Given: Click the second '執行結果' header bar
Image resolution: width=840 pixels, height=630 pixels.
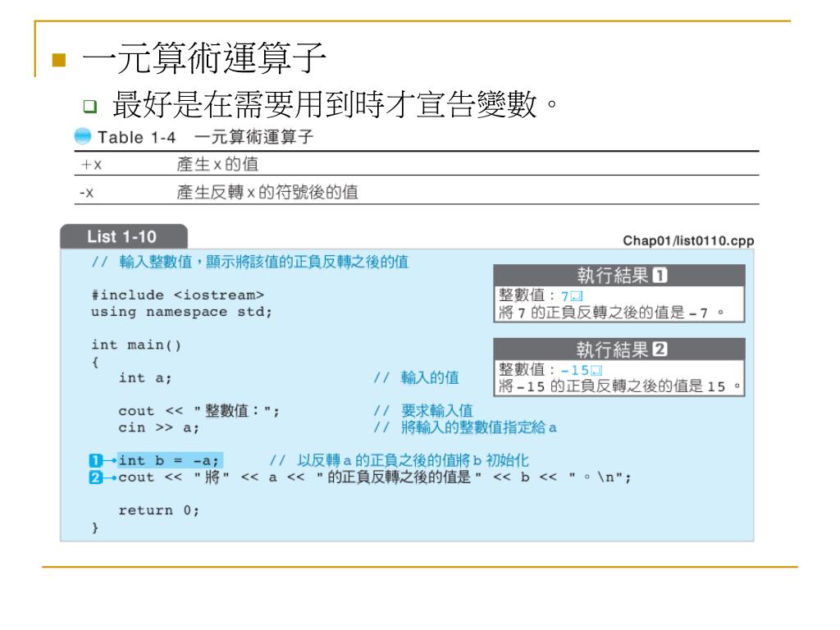Looking at the screenshot, I should tap(619, 349).
